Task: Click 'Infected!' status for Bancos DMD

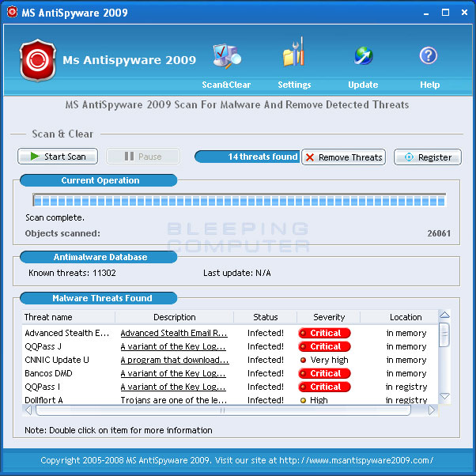Action: (x=266, y=373)
